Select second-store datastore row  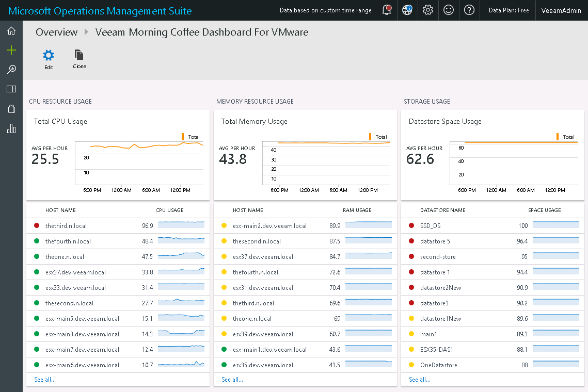(x=492, y=257)
